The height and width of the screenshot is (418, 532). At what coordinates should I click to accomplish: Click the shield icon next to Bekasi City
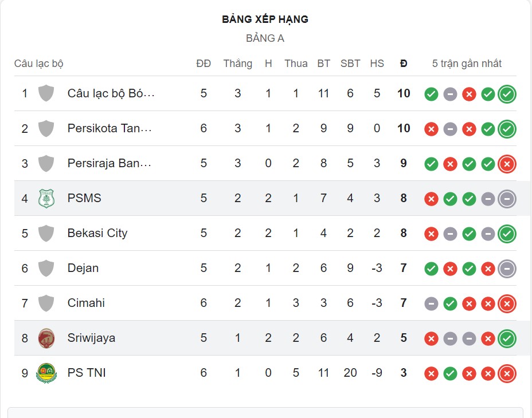(46, 233)
